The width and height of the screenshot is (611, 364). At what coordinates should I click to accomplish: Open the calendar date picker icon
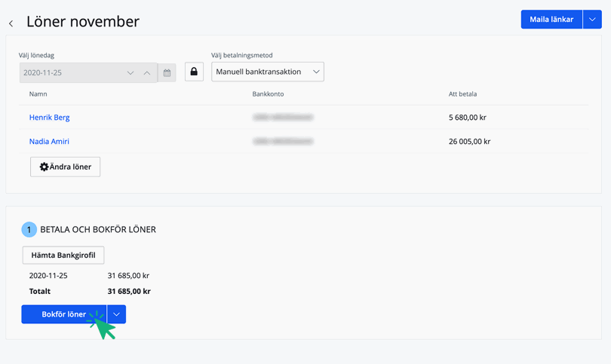click(167, 73)
